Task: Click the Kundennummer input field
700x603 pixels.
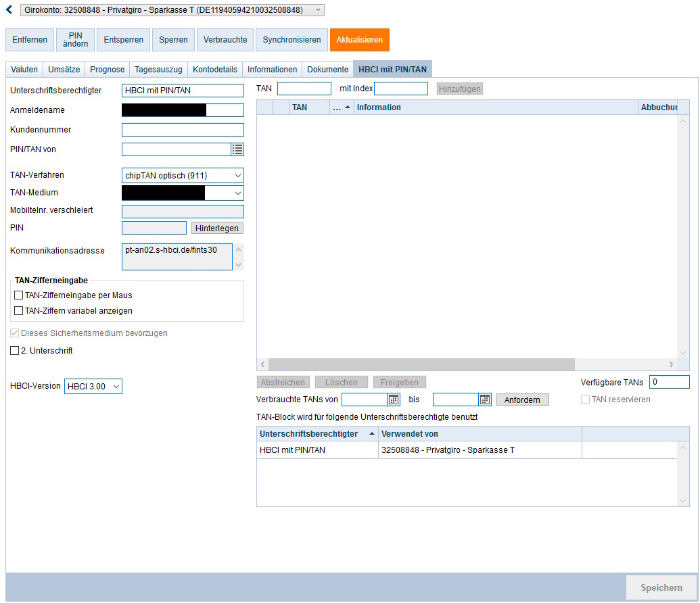Action: point(183,130)
